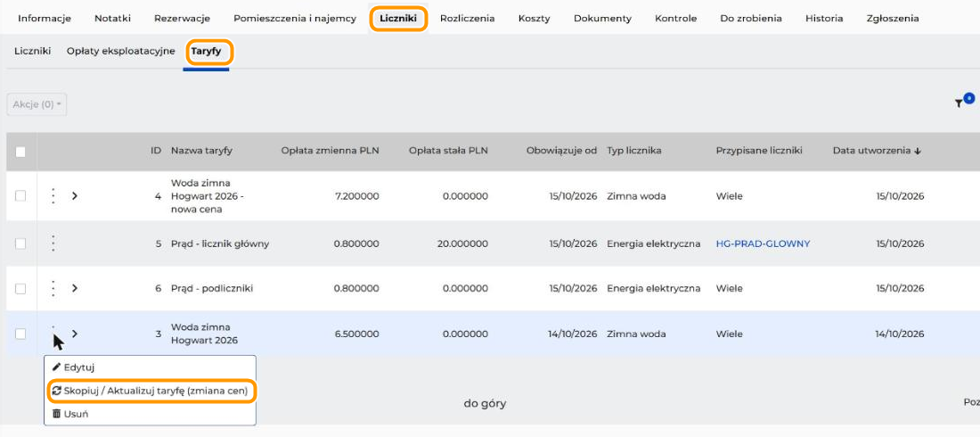Check the Prąd - licznik główny row
The image size is (980, 437).
(20, 243)
